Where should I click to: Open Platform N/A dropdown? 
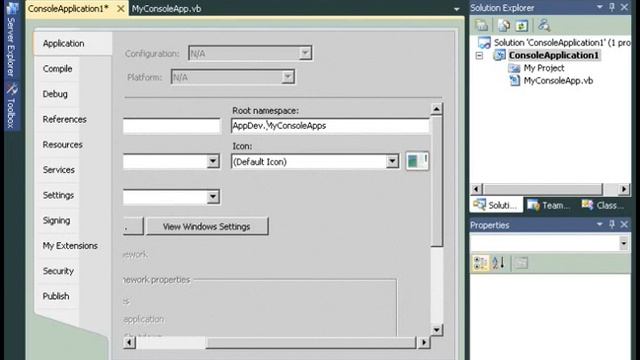[287, 77]
